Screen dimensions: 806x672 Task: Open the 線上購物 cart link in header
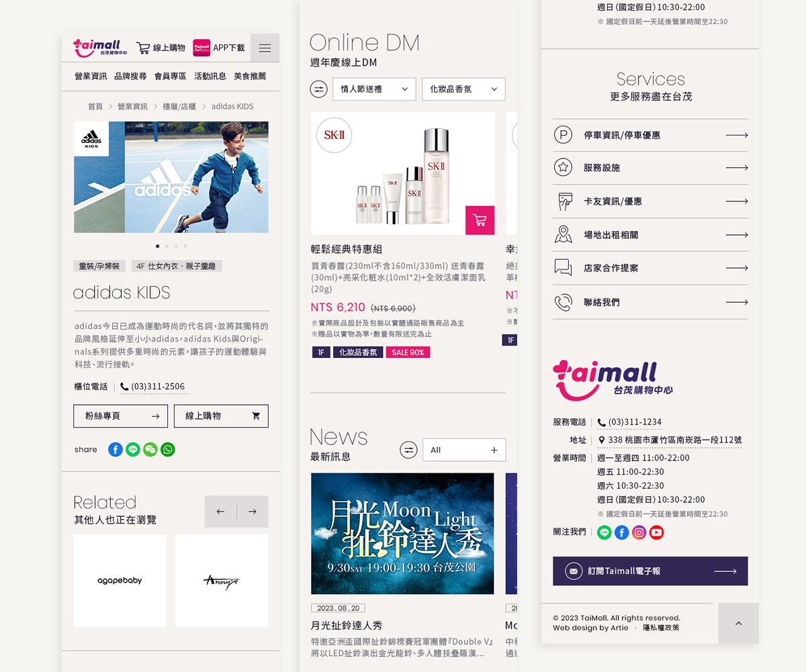tap(161, 48)
